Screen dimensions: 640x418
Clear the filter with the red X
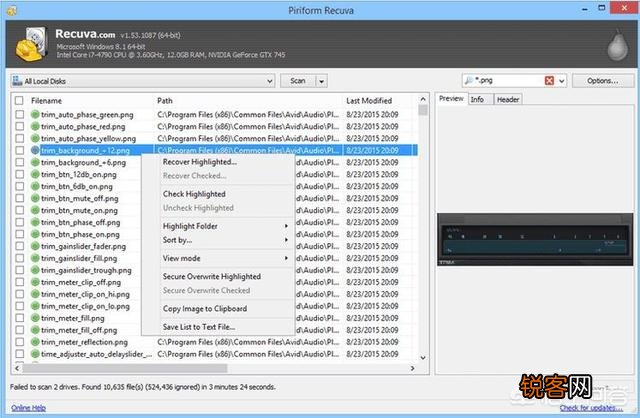pyautogui.click(x=549, y=80)
